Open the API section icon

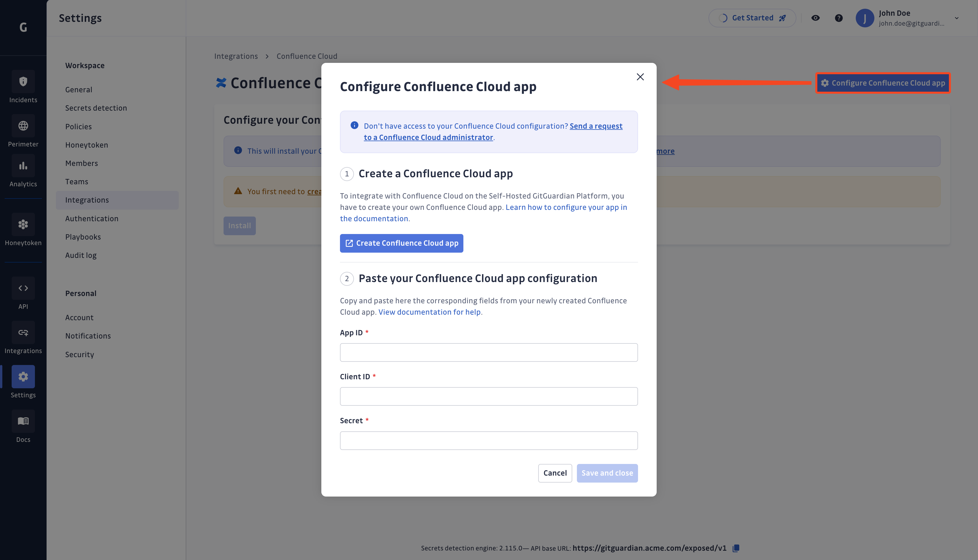(x=23, y=288)
